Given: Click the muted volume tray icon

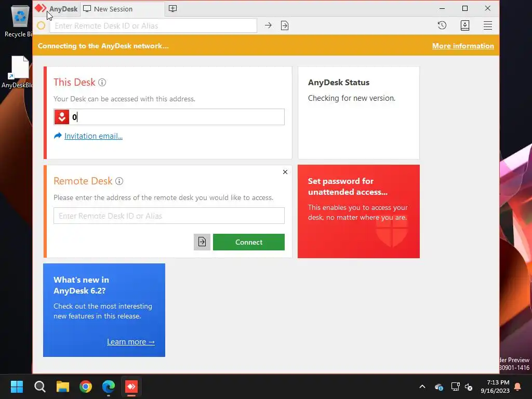Looking at the screenshot, I should (469, 387).
